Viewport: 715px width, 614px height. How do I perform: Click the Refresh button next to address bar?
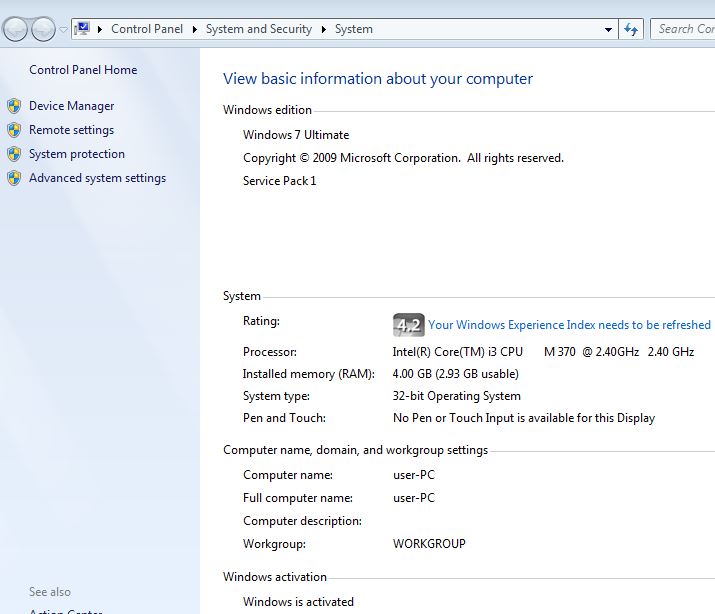pyautogui.click(x=631, y=29)
